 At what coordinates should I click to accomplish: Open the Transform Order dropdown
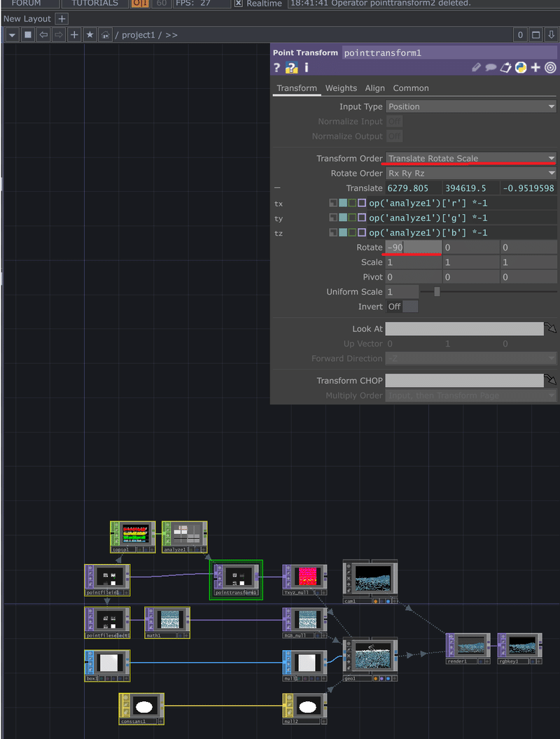click(471, 158)
